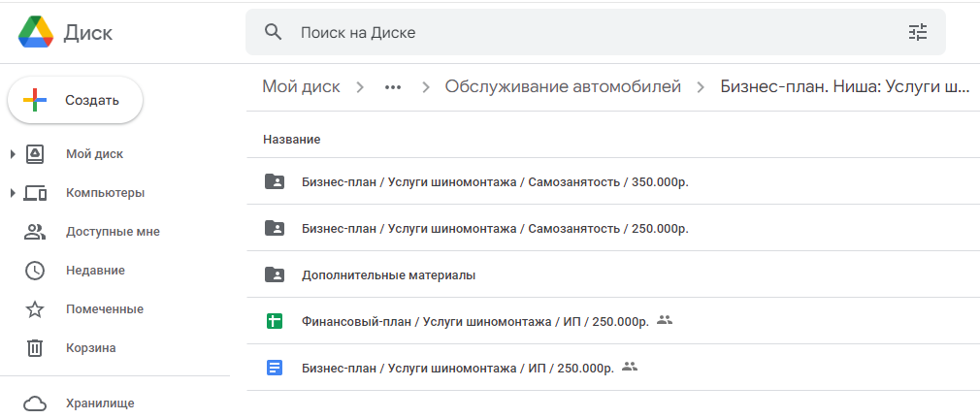Click the people icon for Доступные мне

(35, 232)
